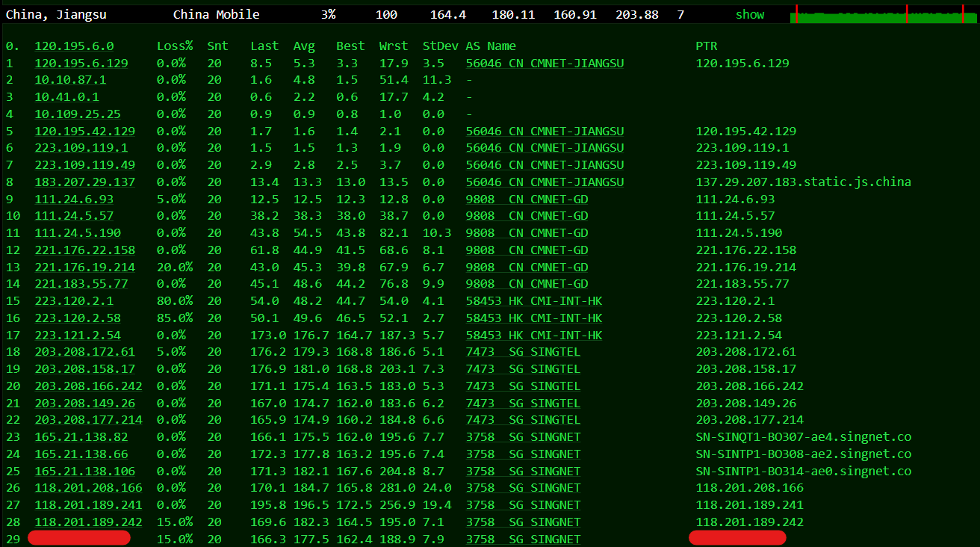The height and width of the screenshot is (547, 980).
Task: Open IP link 165.21.138.82 in hop 23
Action: [x=81, y=437]
